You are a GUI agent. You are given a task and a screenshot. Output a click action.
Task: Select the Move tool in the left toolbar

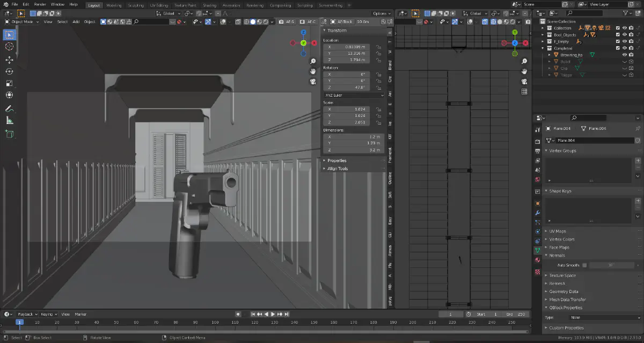(x=9, y=60)
